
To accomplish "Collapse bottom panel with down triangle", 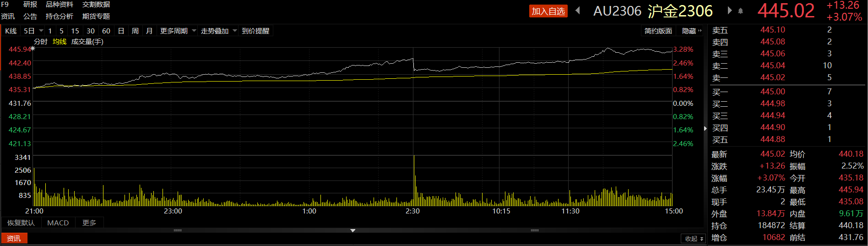I will [353, 230].
